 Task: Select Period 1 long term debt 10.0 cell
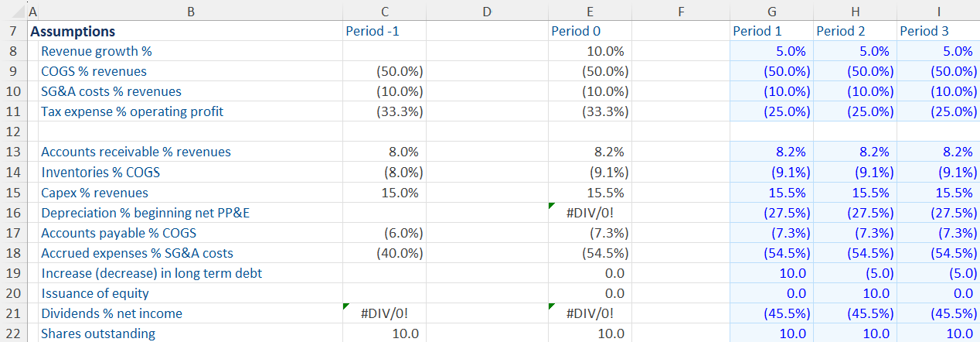pos(771,273)
